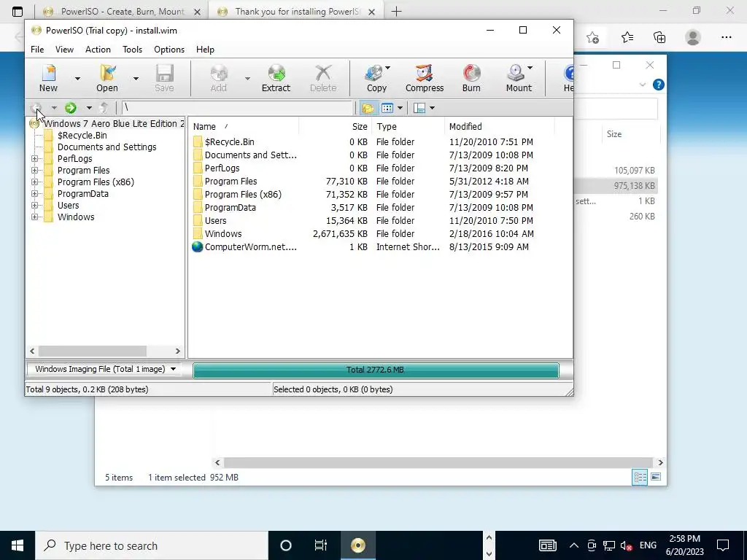Sort by the Name column header
This screenshot has height=560, width=747.
tap(244, 127)
